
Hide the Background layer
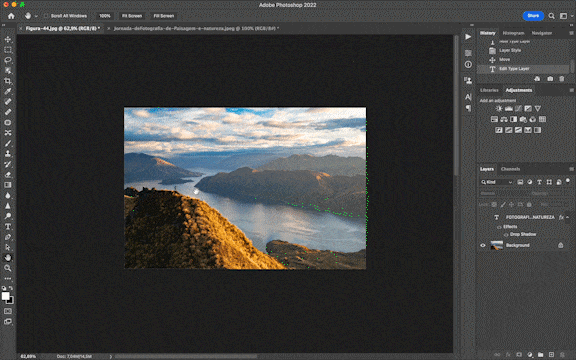pyautogui.click(x=483, y=245)
